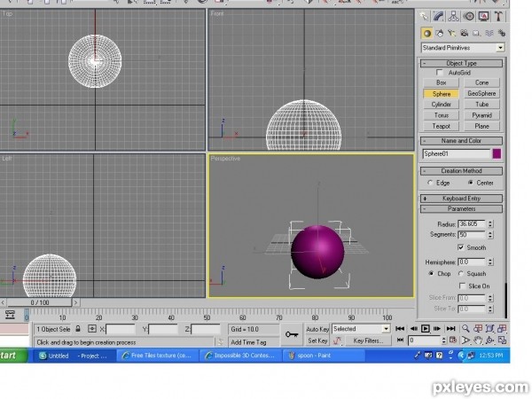The width and height of the screenshot is (532, 399).
Task: Collapse the Parameters rollout
Action: [461, 209]
